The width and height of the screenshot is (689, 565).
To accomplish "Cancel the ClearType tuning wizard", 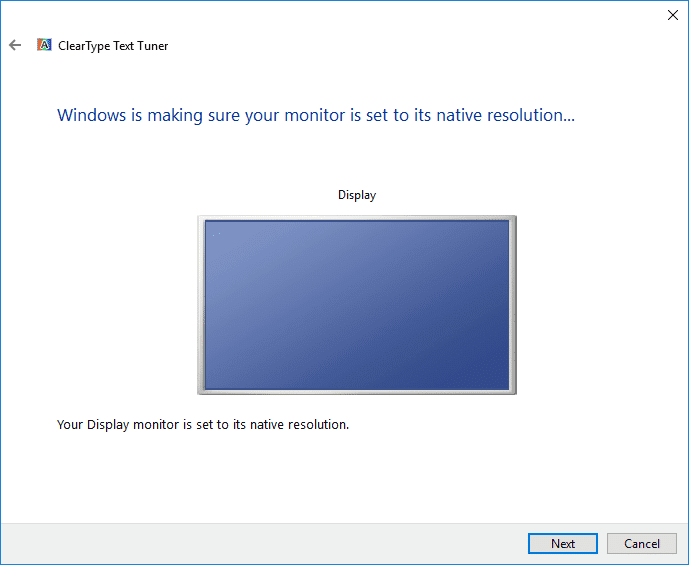I will [x=642, y=543].
